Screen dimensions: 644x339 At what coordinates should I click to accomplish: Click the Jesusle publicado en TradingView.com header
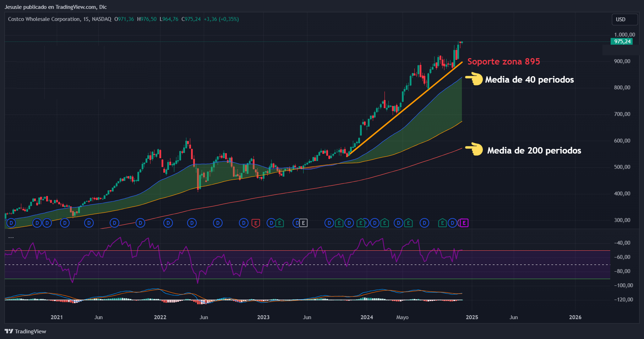[x=56, y=7]
